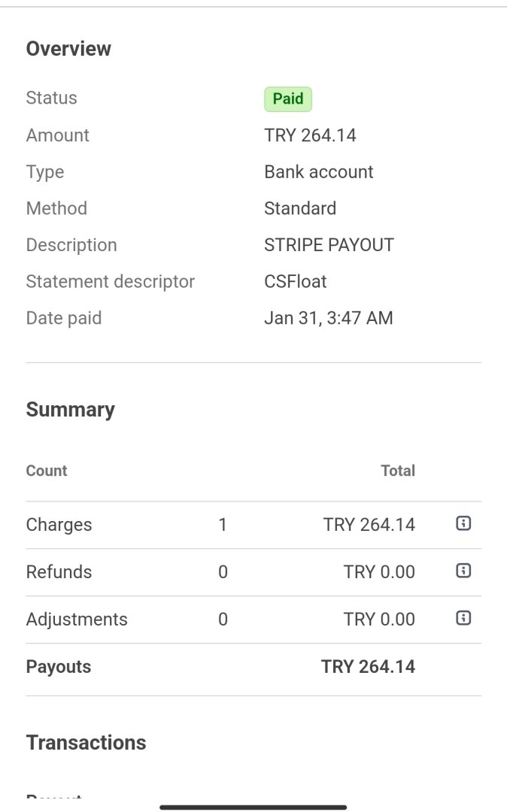Screen dimensions: 507x812
Task: Tap the STRIPE PAYOUT description text
Action: coord(329,245)
